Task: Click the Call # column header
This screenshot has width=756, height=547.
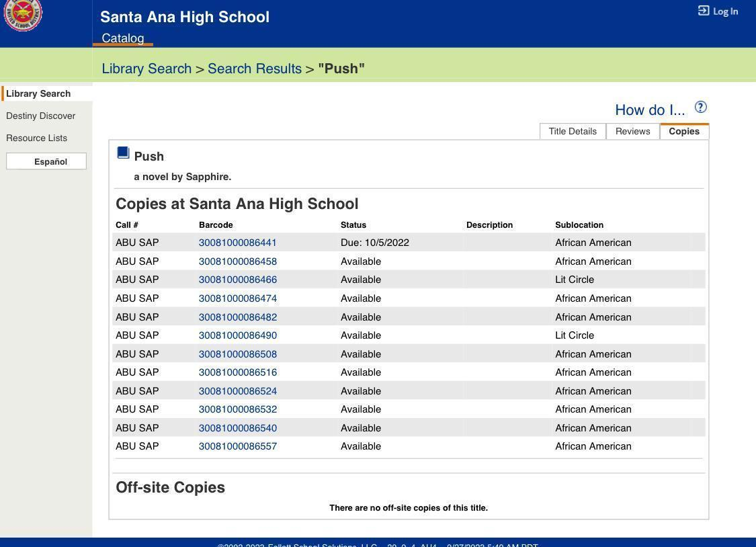Action: pos(127,225)
